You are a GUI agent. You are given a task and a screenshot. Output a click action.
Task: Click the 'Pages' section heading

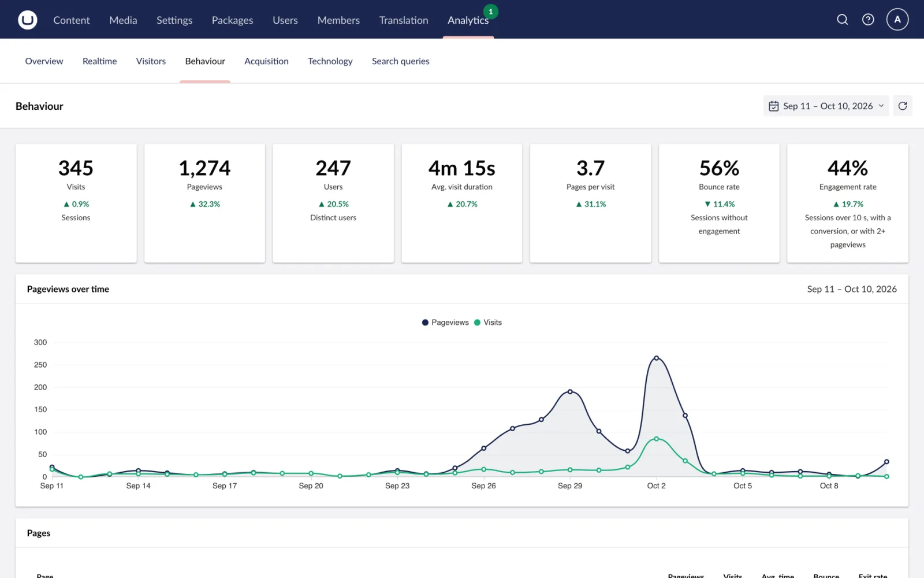[x=39, y=533]
